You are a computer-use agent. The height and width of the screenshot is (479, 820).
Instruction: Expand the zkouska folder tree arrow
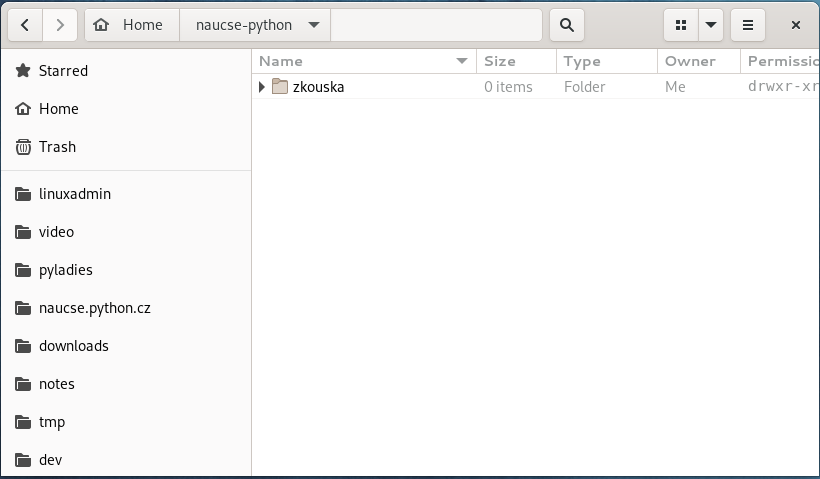[262, 87]
